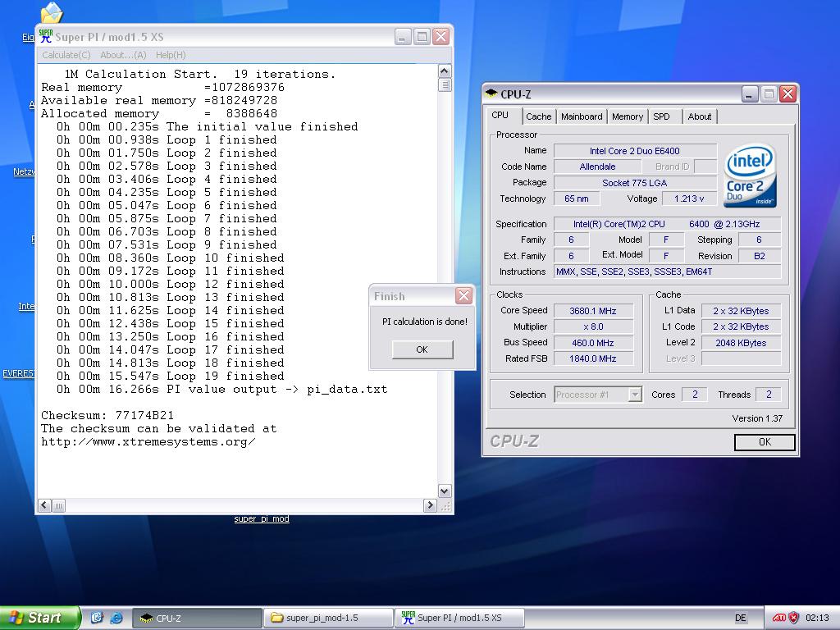Click the horizontal scroll right arrow
The height and width of the screenshot is (630, 840).
click(x=430, y=505)
